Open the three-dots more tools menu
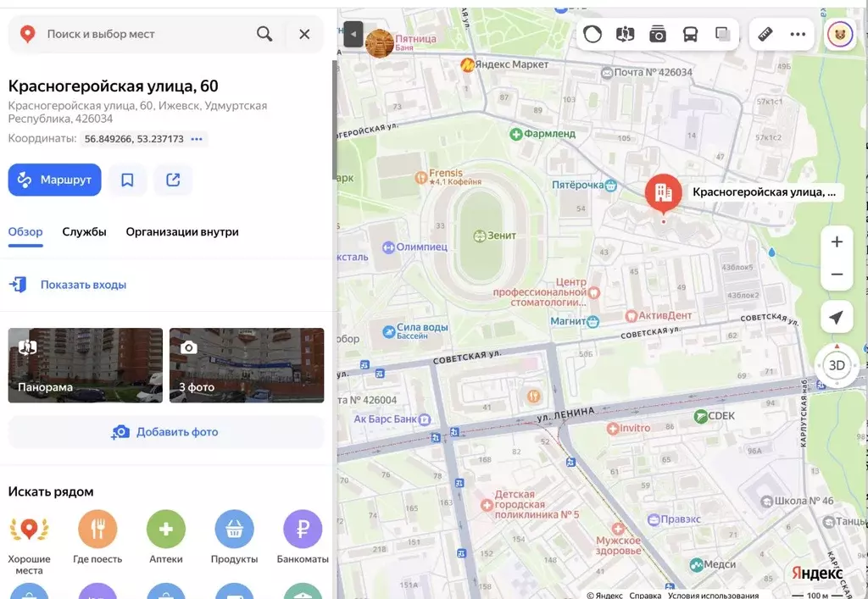 click(798, 34)
